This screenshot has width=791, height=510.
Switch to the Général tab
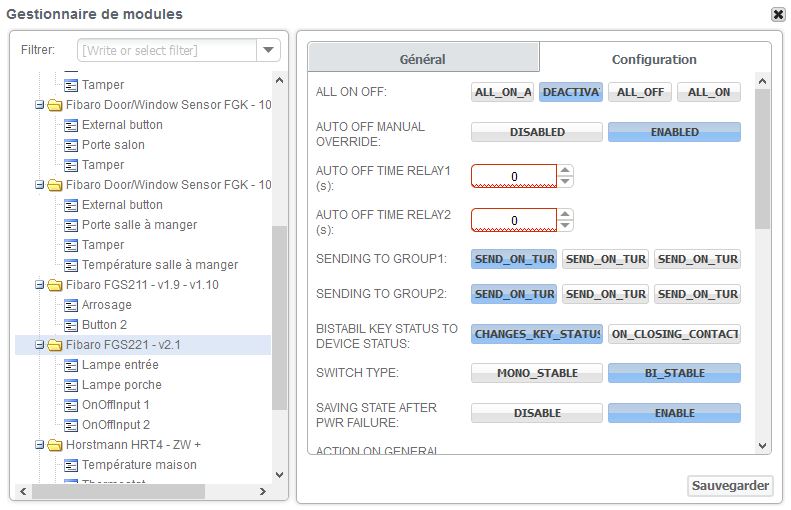click(x=422, y=59)
